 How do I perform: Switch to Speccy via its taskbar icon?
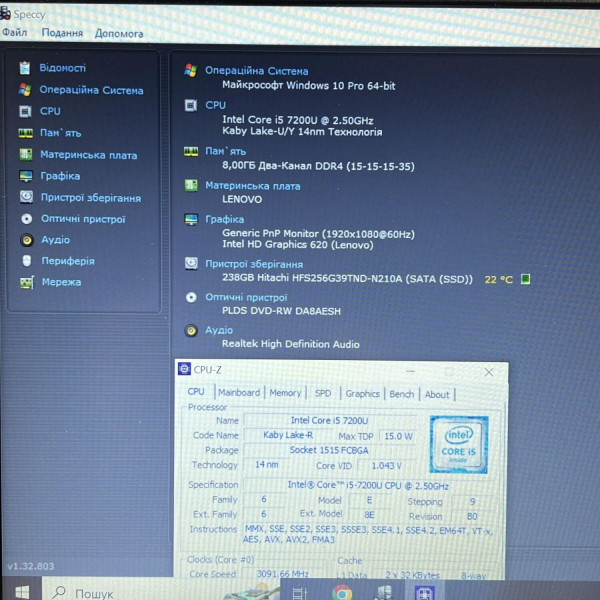pyautogui.click(x=383, y=592)
